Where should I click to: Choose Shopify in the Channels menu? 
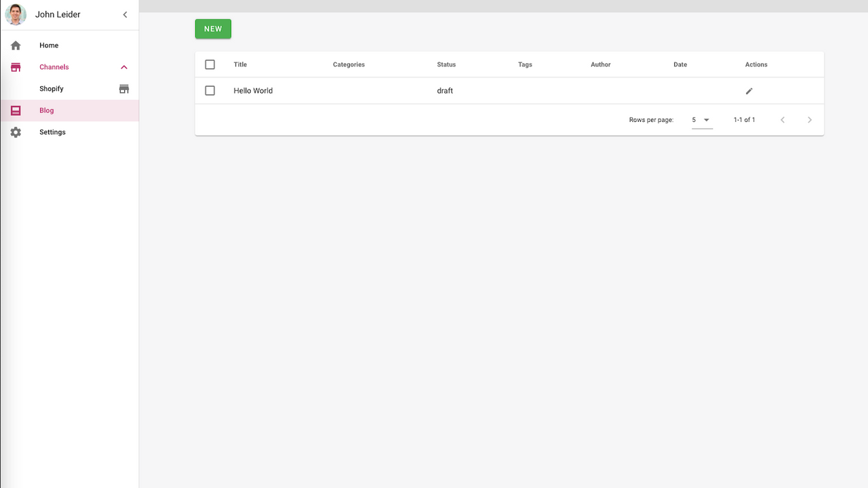pyautogui.click(x=51, y=88)
